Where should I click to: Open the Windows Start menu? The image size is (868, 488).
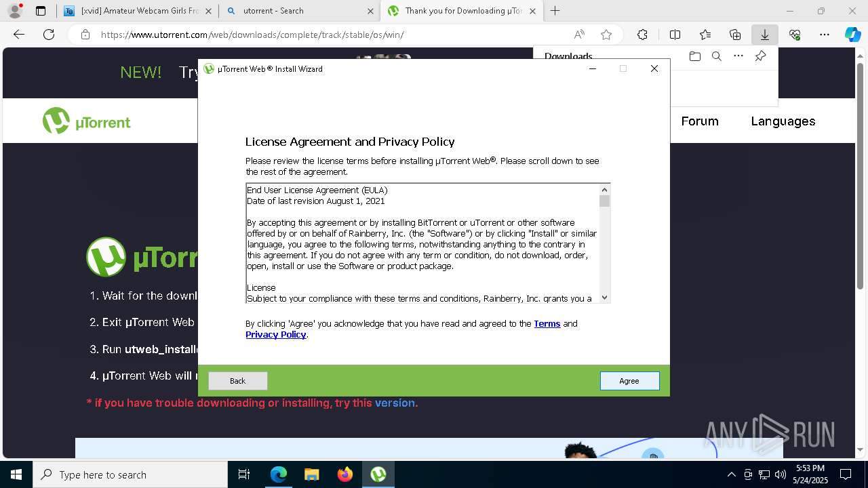coord(16,474)
